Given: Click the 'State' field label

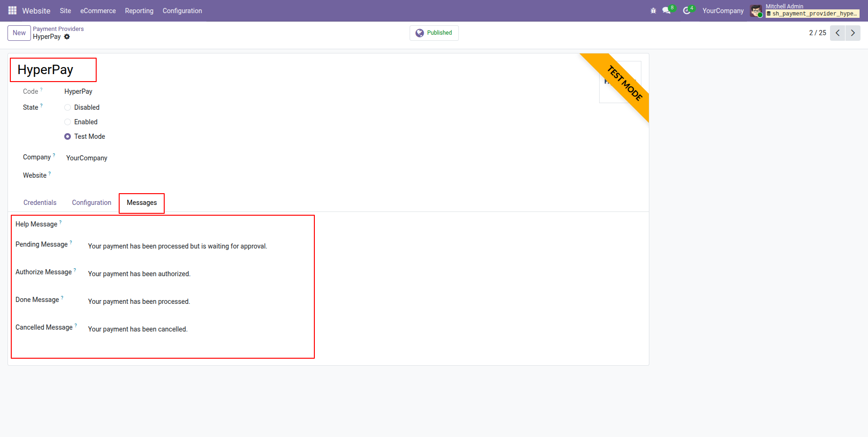Looking at the screenshot, I should [x=30, y=107].
